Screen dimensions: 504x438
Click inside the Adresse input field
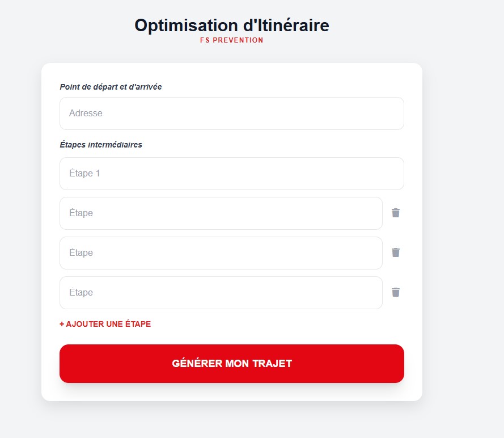(231, 113)
